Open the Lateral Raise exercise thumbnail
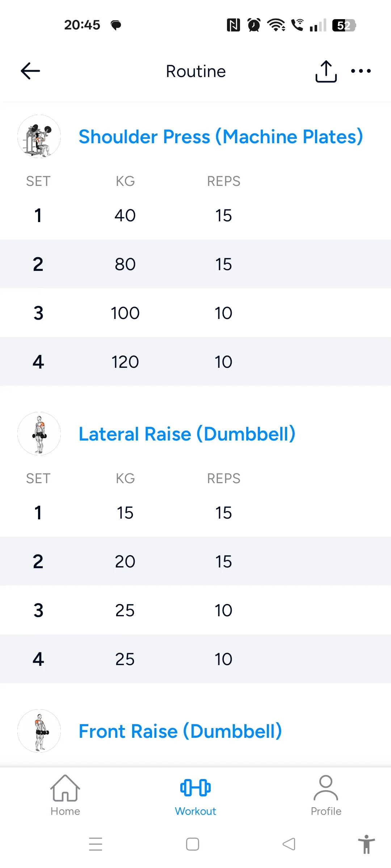 tap(39, 434)
